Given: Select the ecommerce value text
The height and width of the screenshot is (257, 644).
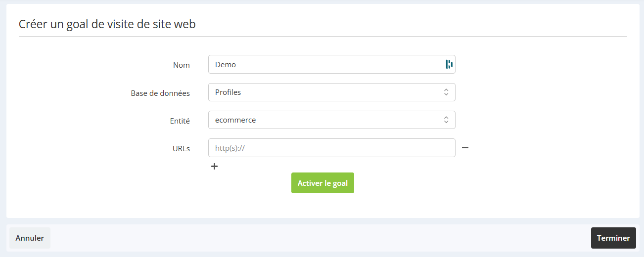Looking at the screenshot, I should tap(235, 120).
